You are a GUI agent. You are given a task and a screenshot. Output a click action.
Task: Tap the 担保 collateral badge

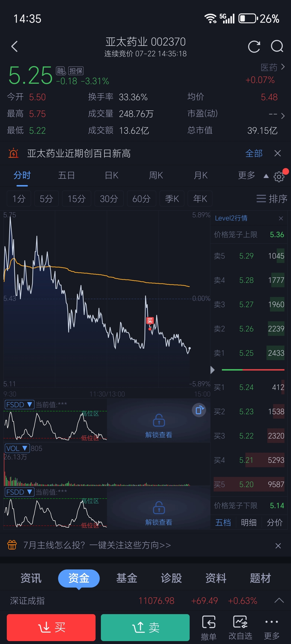(x=76, y=71)
